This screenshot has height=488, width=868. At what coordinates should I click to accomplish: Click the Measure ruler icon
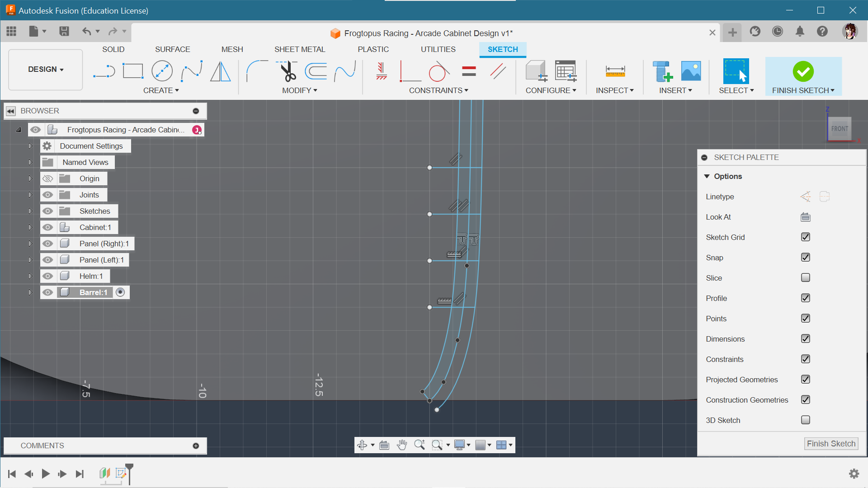(615, 71)
